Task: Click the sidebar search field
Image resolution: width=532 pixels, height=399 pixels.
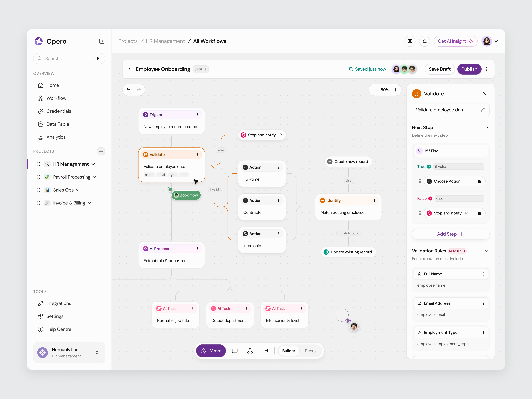Action: (x=69, y=58)
